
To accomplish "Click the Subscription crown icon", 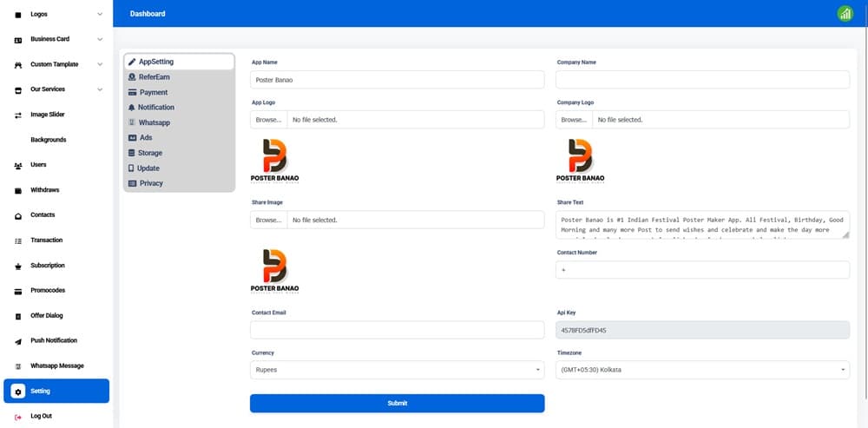I will click(18, 266).
